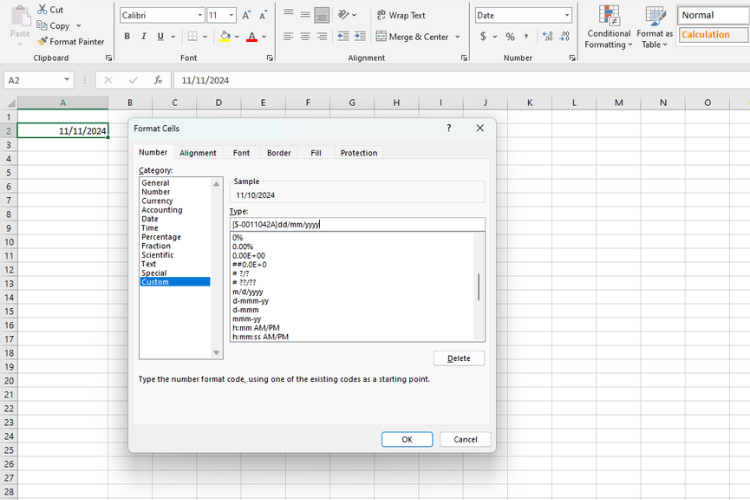Click the Increase Font Size icon

246,15
